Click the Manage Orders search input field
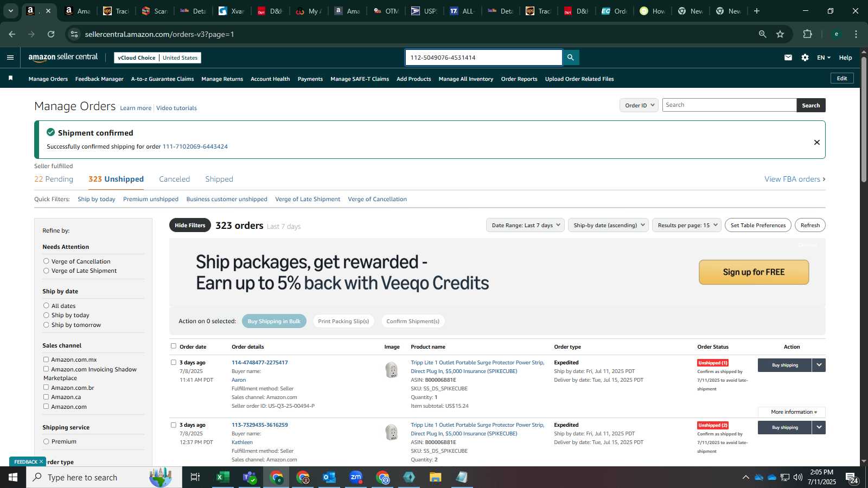The height and width of the screenshot is (488, 868). (x=729, y=105)
